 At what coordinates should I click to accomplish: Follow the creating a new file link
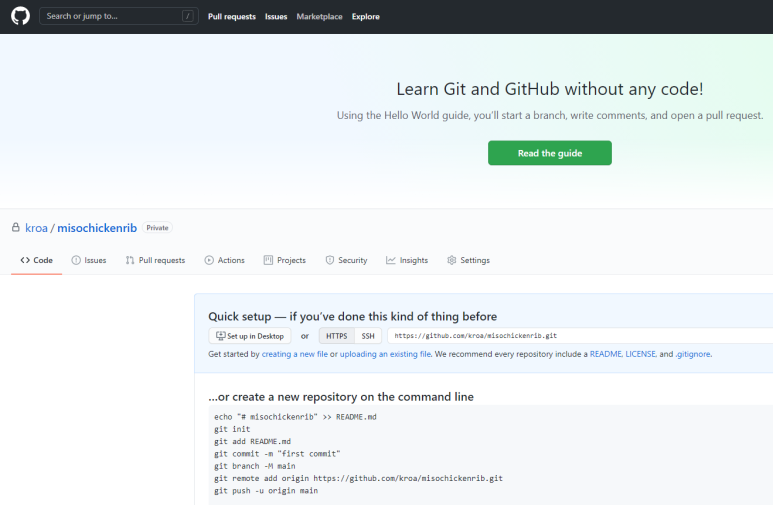coord(294,354)
